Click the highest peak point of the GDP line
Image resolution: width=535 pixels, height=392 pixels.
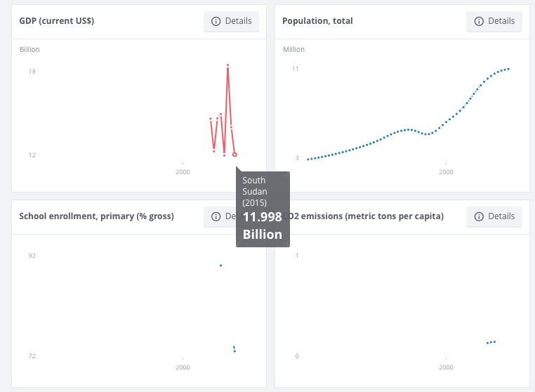(x=228, y=65)
